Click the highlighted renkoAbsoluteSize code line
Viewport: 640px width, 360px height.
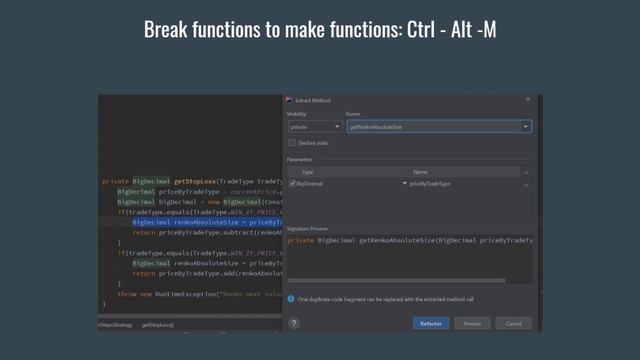(x=207, y=222)
